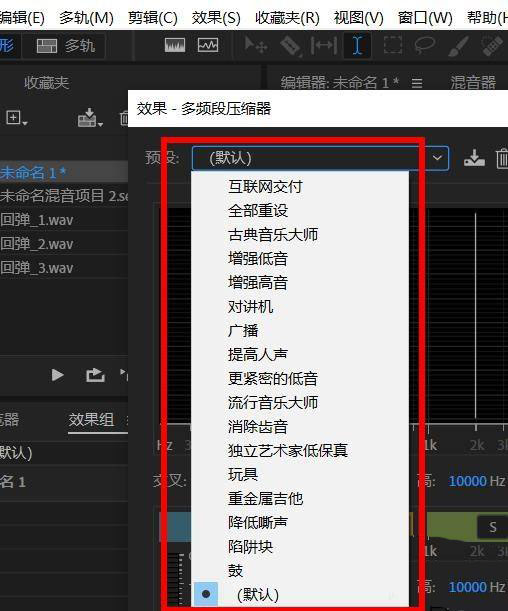Viewport: 508px width, 611px height.
Task: Select the Move tool
Action: click(x=256, y=45)
